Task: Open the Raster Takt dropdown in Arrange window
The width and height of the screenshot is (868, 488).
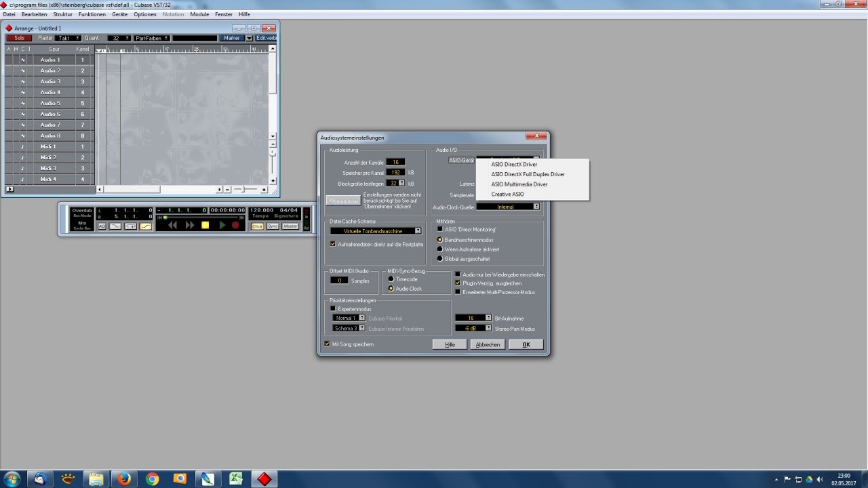Action: tap(68, 38)
